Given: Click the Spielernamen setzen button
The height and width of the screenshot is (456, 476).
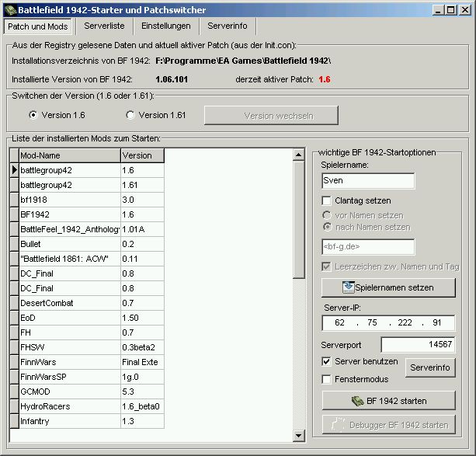Looking at the screenshot, I should point(388,287).
